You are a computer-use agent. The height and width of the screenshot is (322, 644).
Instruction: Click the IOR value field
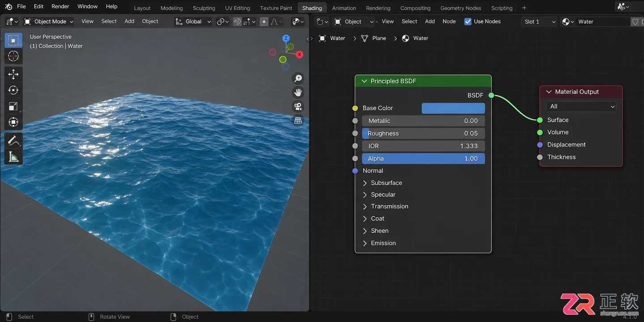(x=424, y=146)
